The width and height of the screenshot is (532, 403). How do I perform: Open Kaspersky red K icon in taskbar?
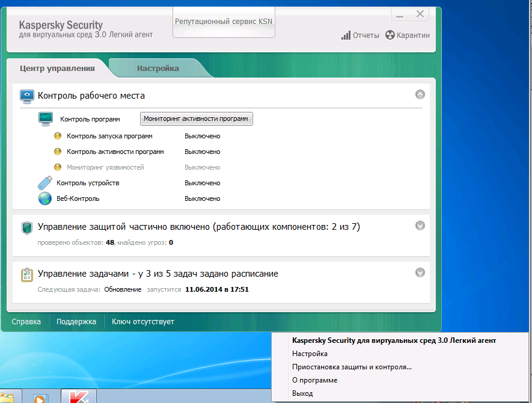[x=79, y=397]
